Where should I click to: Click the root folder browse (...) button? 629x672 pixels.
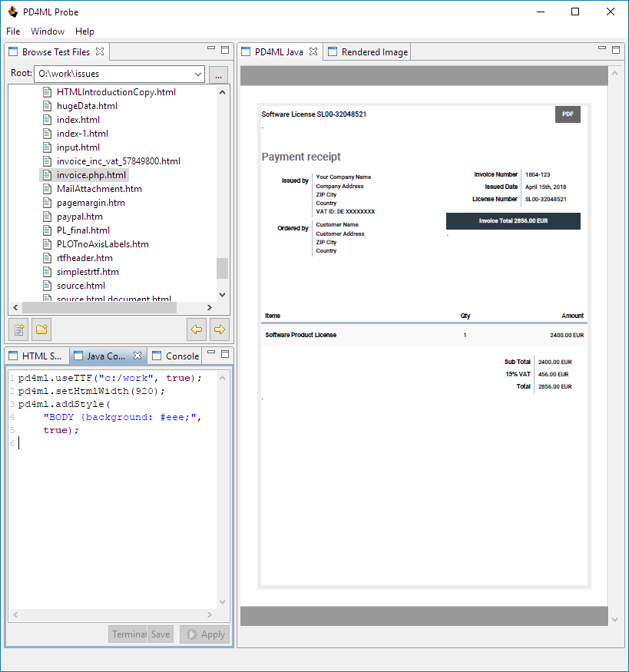[x=218, y=74]
